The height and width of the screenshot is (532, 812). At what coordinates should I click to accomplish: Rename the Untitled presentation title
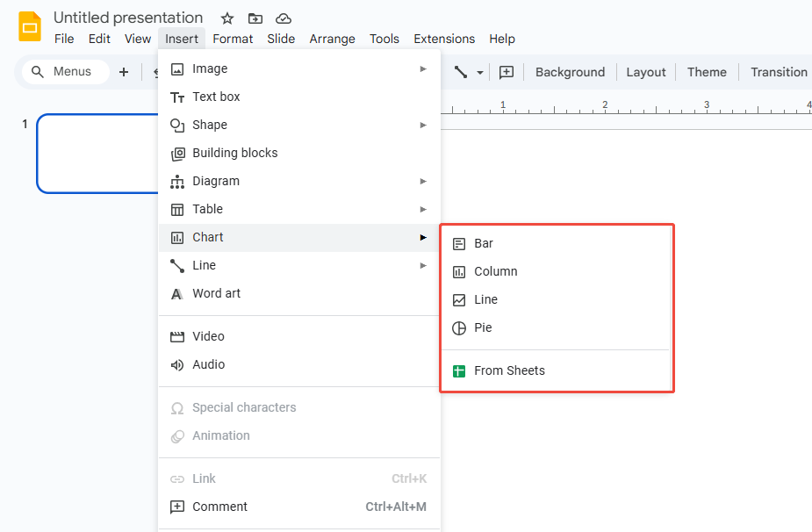coord(126,18)
